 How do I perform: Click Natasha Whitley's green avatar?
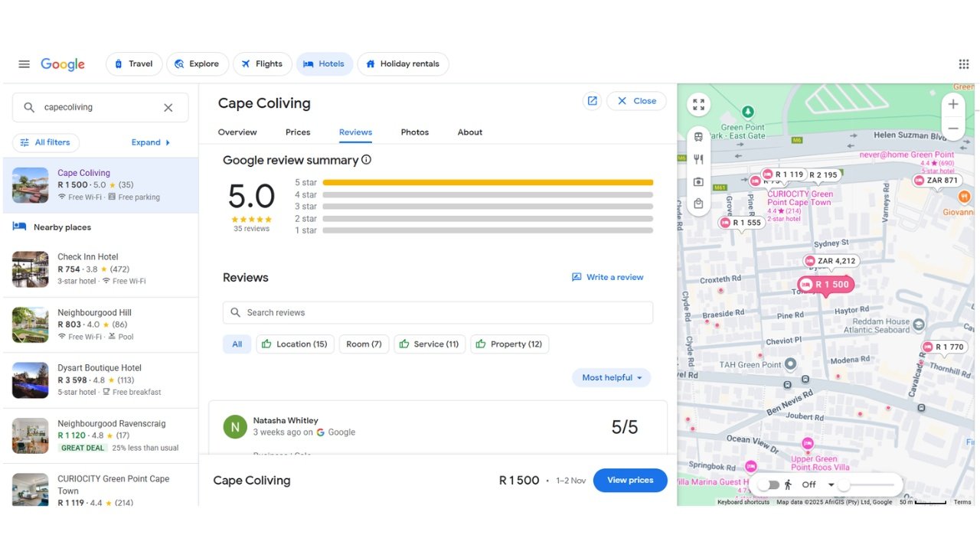click(x=235, y=426)
